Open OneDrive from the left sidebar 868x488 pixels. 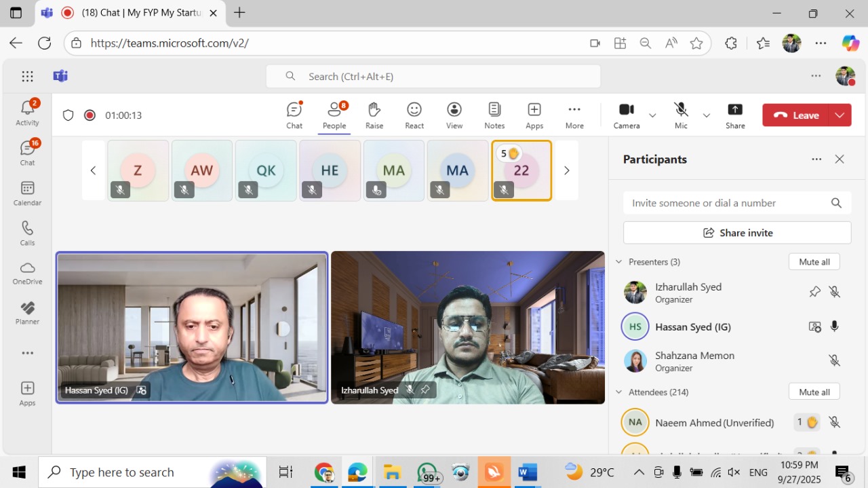coord(27,273)
